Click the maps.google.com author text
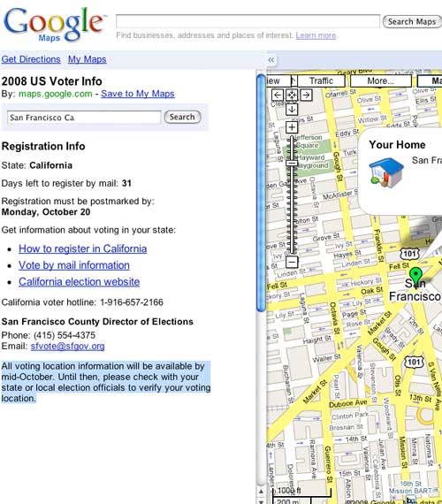 (56, 94)
